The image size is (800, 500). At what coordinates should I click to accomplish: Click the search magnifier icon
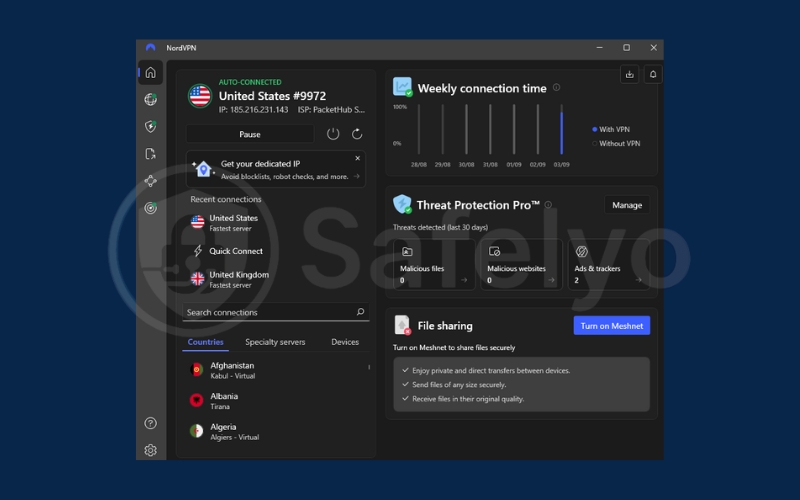coord(360,312)
